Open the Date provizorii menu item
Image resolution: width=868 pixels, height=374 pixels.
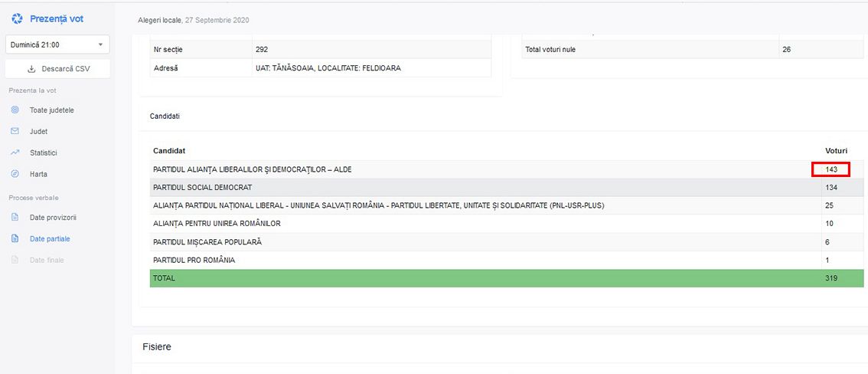coord(53,218)
